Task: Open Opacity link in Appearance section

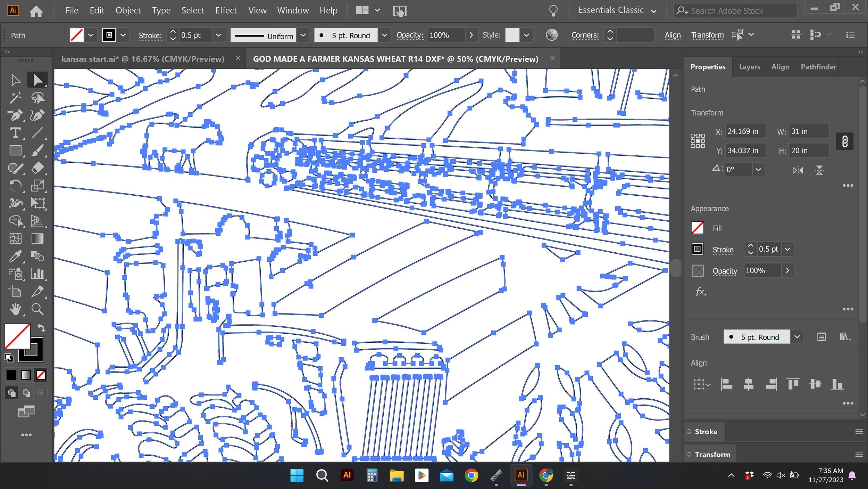Action: 725,271
